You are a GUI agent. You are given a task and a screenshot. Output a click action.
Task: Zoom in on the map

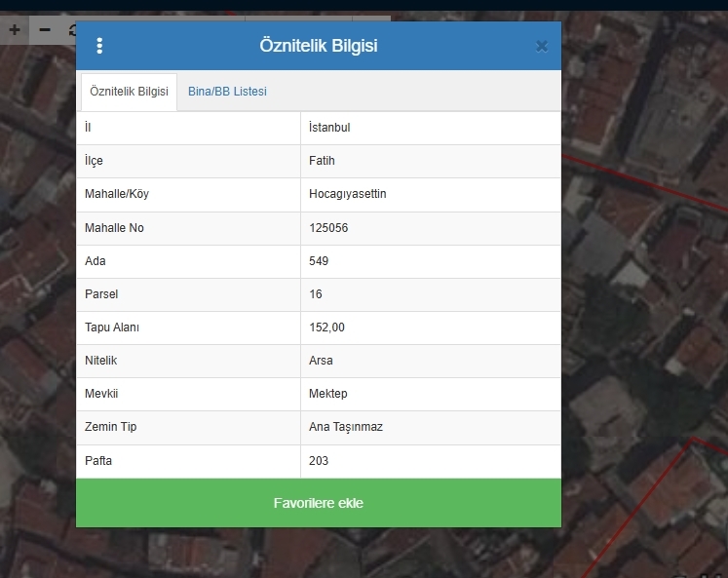coord(15,30)
